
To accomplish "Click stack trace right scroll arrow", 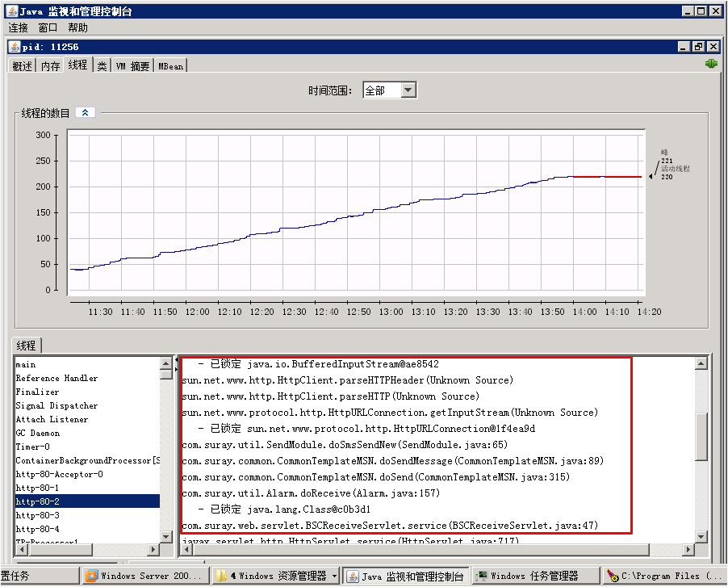I will tap(688, 549).
